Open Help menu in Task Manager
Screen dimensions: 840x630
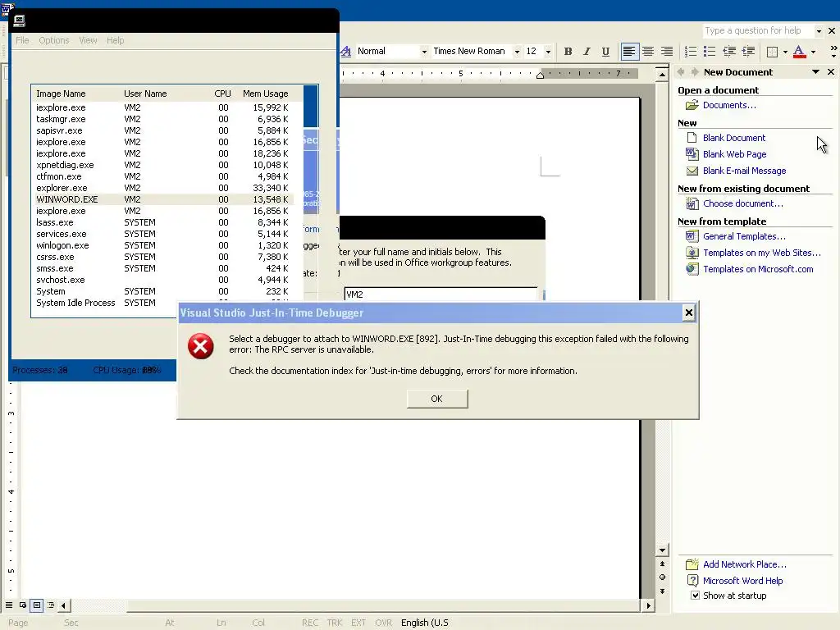115,40
